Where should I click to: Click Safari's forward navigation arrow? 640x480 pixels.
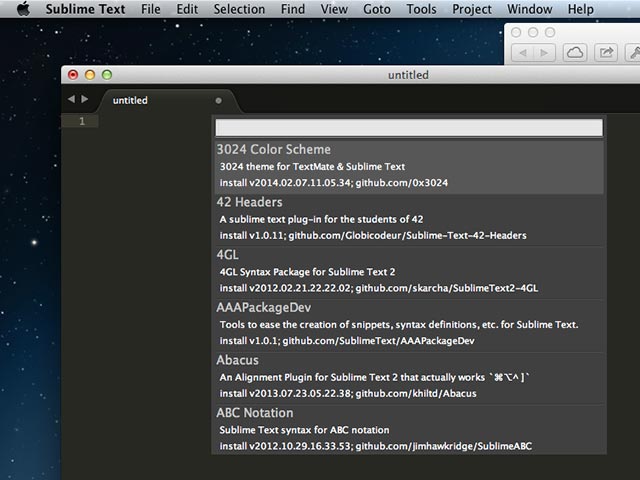pos(543,52)
